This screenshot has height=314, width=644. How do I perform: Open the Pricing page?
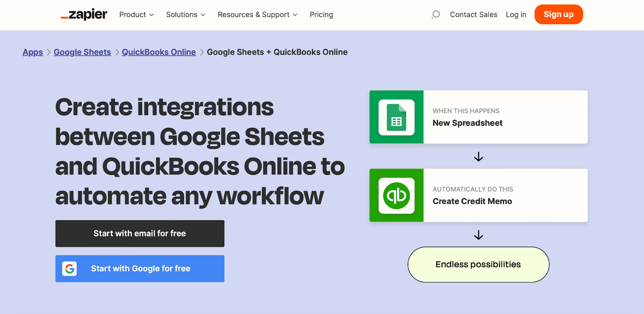click(x=321, y=14)
